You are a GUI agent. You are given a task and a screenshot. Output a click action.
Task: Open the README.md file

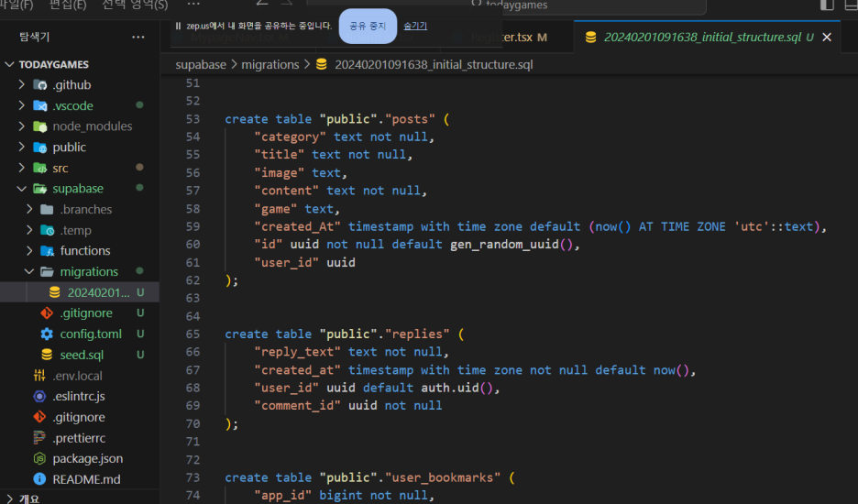coord(86,479)
